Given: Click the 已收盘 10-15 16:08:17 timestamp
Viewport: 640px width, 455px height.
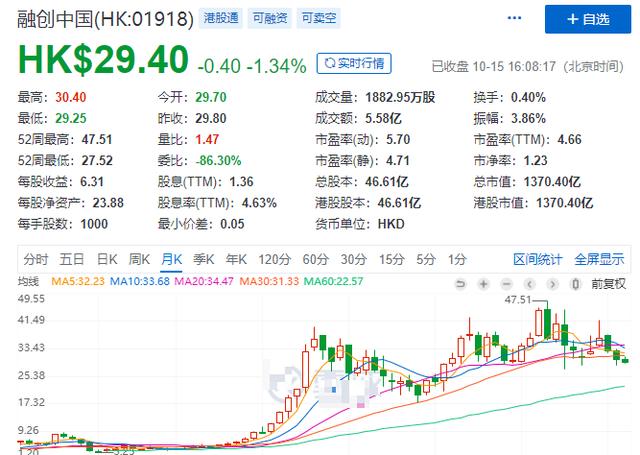Looking at the screenshot, I should 527,67.
